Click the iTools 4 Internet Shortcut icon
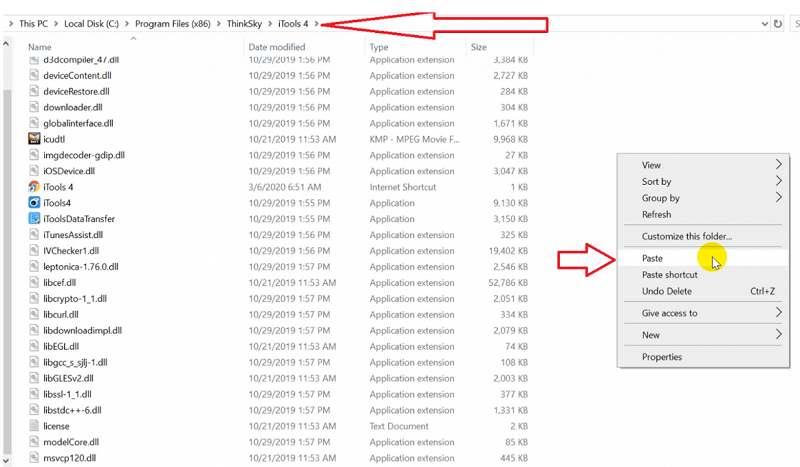800x467 pixels. point(34,187)
